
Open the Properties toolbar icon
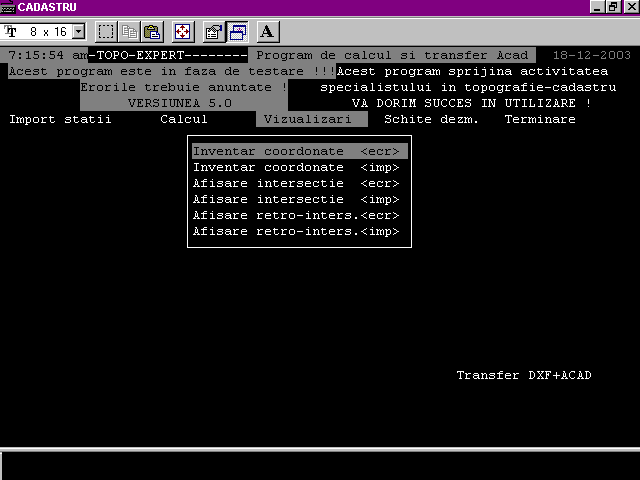click(214, 32)
